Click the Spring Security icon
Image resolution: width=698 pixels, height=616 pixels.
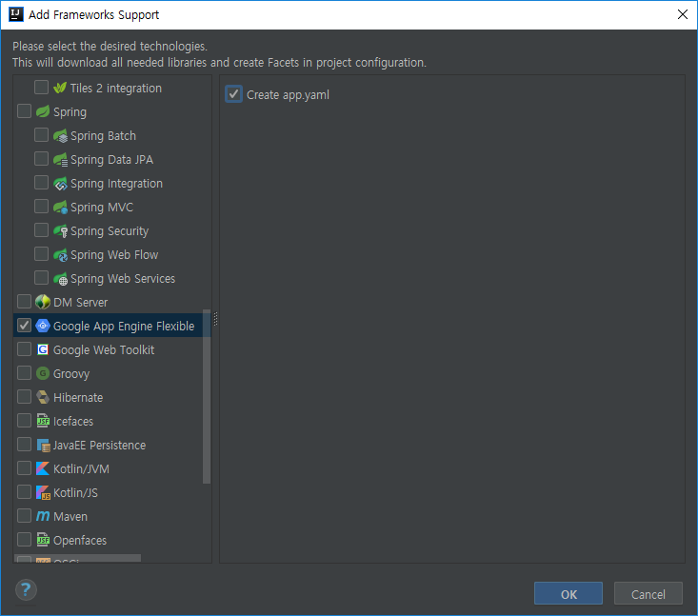pos(60,230)
